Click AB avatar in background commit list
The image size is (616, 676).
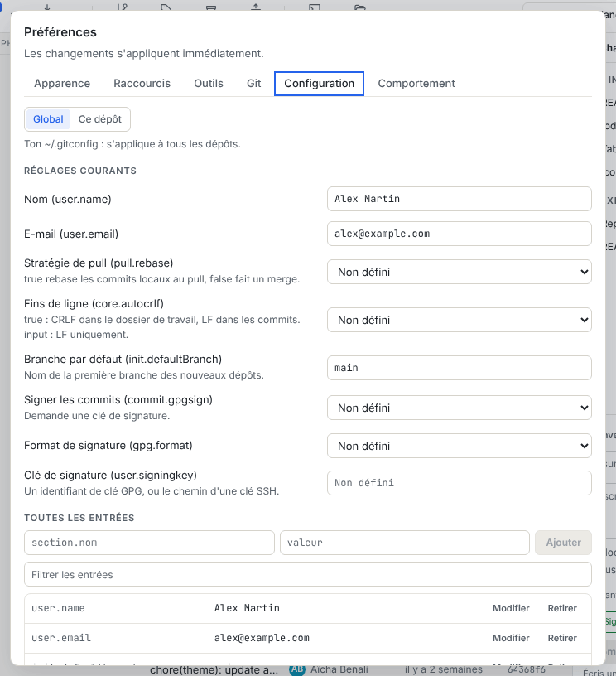(x=297, y=669)
